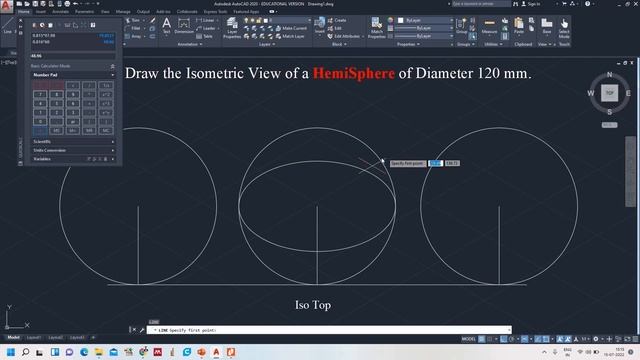Open the AutoCAD application menu logo
Viewport: 640px width, 360px height.
(x=6, y=7)
